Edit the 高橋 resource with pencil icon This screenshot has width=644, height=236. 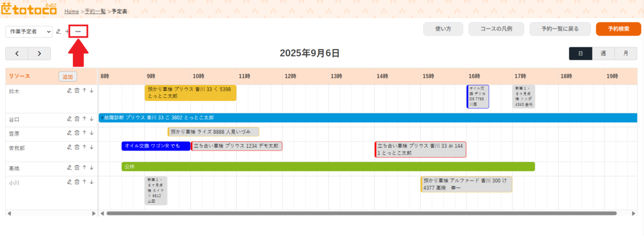coord(69,168)
